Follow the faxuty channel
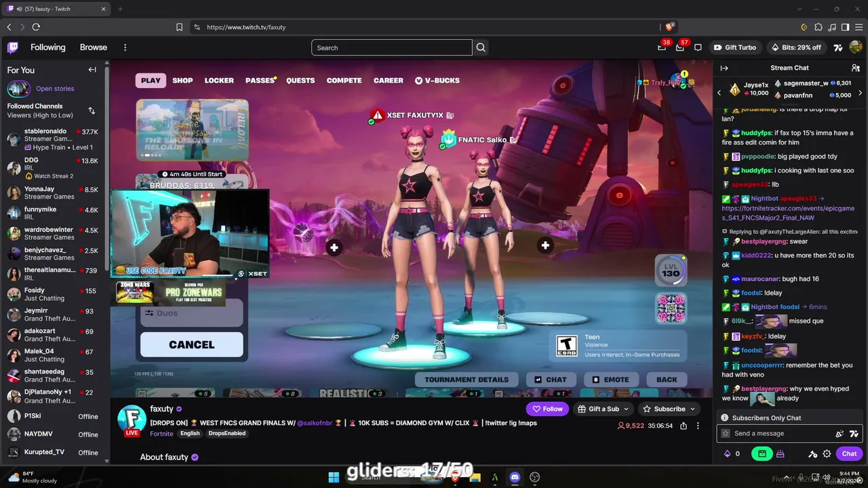 [547, 409]
